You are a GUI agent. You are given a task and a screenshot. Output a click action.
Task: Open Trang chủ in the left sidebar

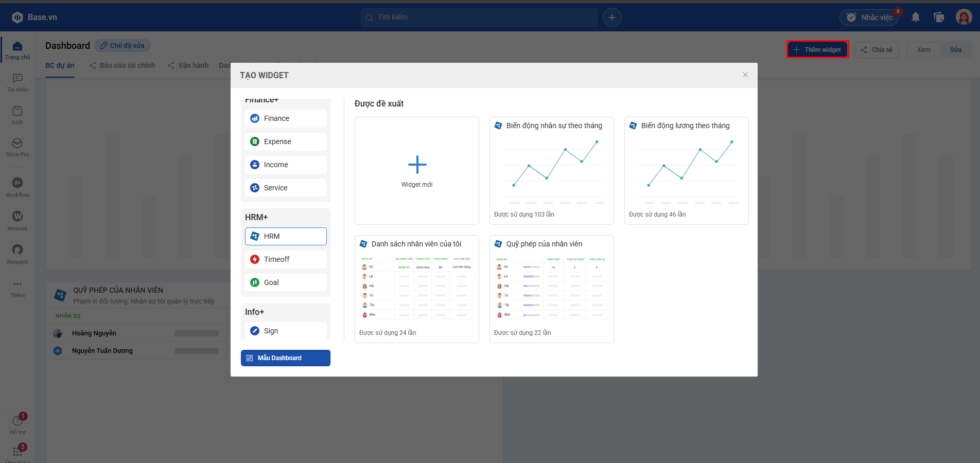click(17, 50)
